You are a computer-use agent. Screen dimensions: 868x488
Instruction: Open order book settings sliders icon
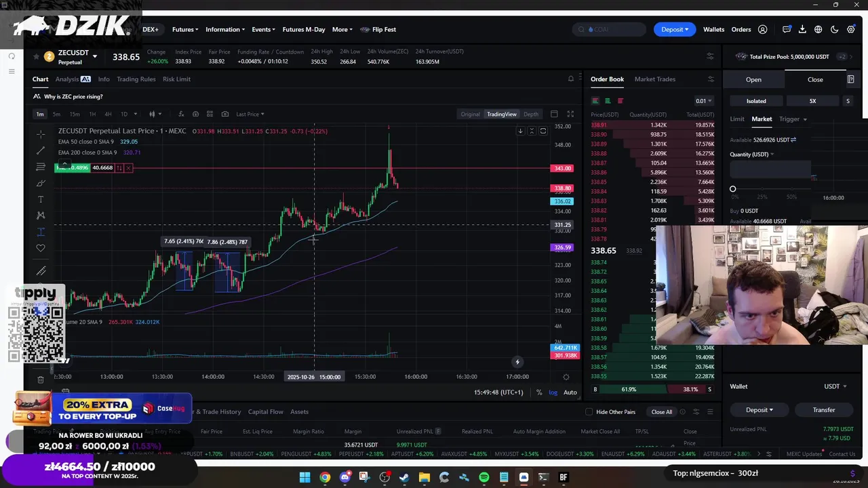click(x=710, y=79)
